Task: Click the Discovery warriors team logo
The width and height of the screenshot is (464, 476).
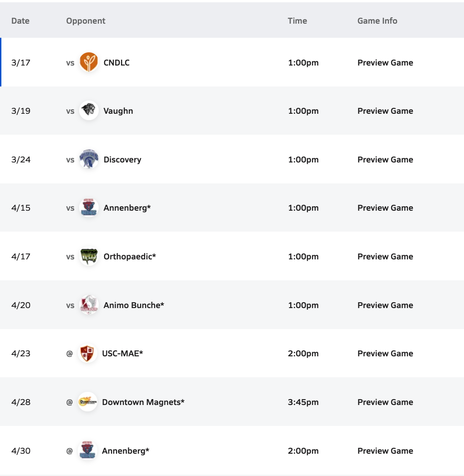Action: (89, 159)
